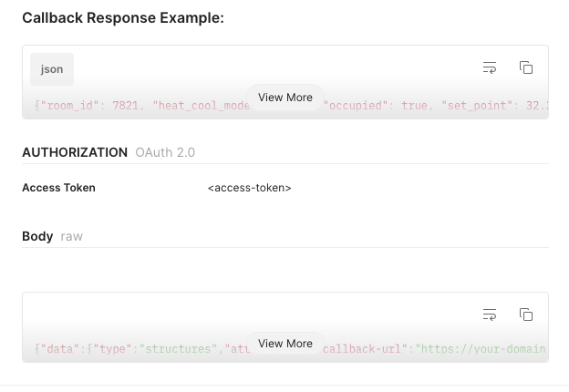This screenshot has width=569, height=392.
Task: Toggle word wrap in Callback Response code block
Action: (x=490, y=67)
